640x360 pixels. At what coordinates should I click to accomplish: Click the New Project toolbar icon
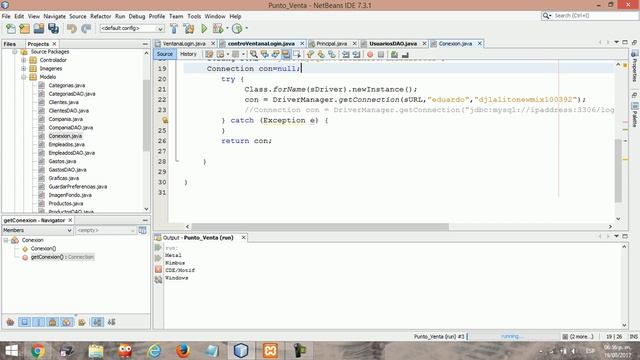coord(24,29)
